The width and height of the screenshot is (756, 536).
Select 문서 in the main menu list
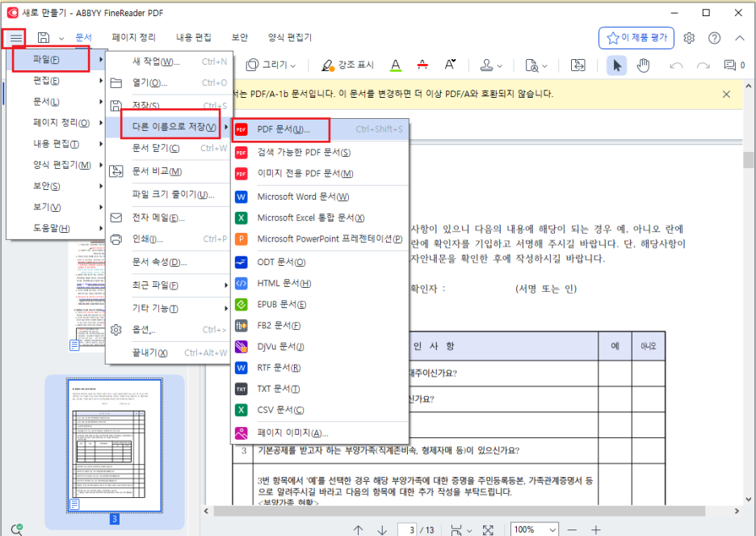[56, 102]
